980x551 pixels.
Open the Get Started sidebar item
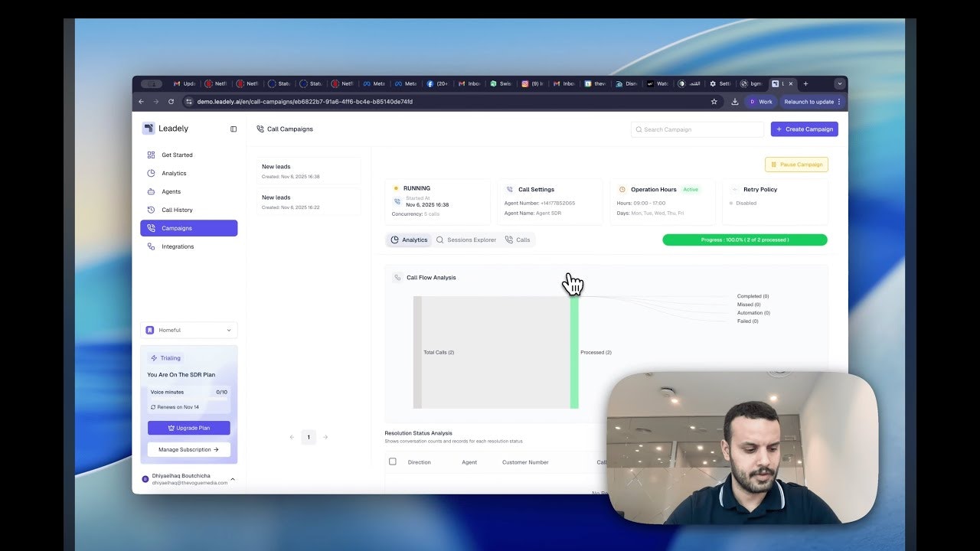(x=188, y=155)
